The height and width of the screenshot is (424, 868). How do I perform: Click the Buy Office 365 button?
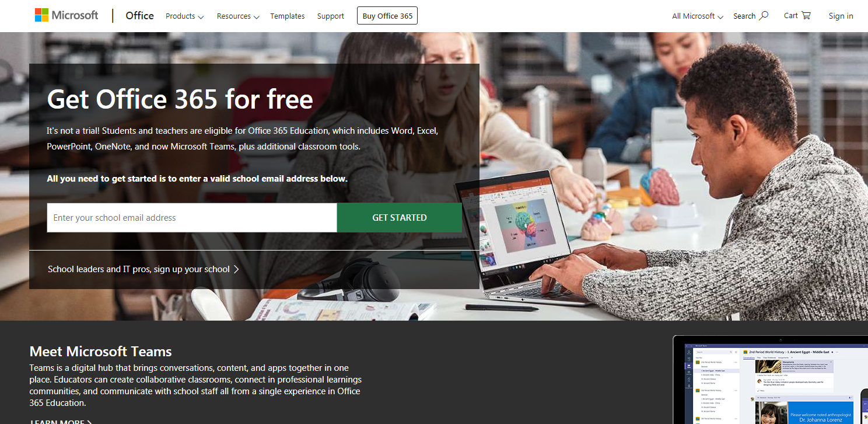point(387,16)
